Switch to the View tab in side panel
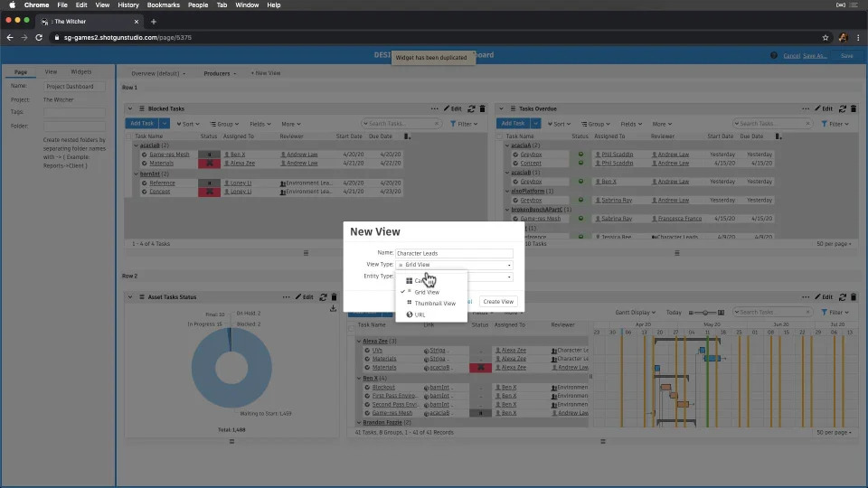The width and height of the screenshot is (868, 488). (51, 72)
